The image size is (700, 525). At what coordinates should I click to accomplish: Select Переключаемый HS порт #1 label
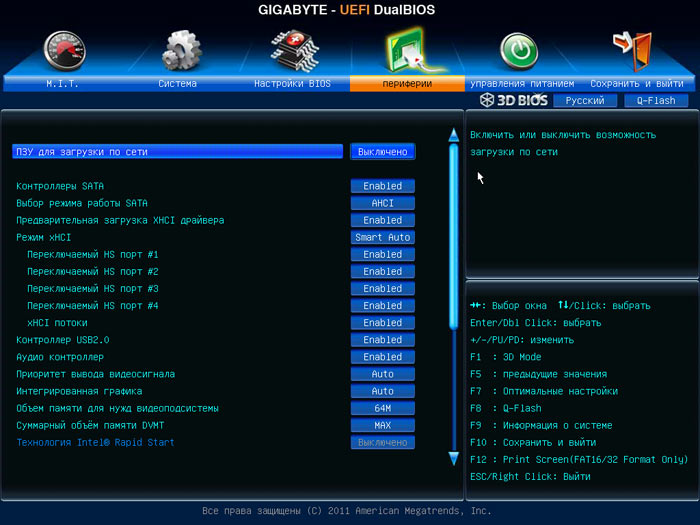point(92,254)
